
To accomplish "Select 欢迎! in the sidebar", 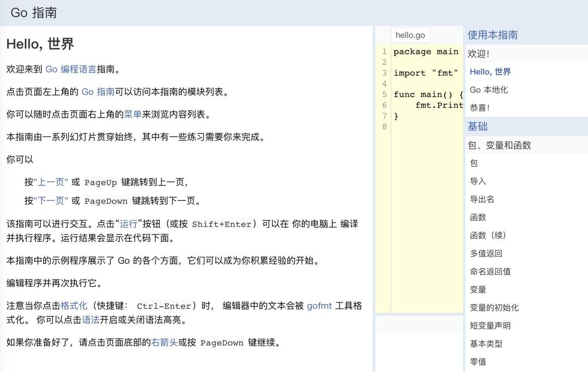I will 479,53.
